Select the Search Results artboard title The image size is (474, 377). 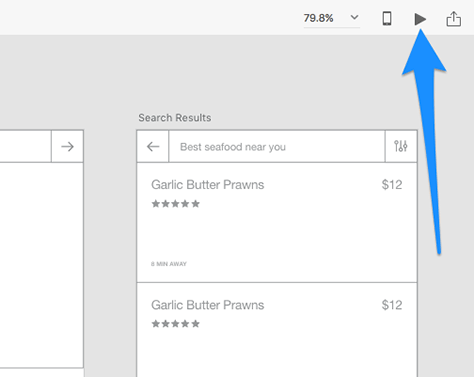[x=175, y=118]
